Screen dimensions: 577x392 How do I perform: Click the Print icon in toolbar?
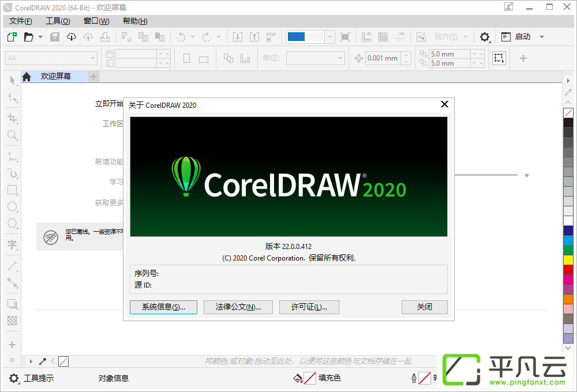(105, 37)
